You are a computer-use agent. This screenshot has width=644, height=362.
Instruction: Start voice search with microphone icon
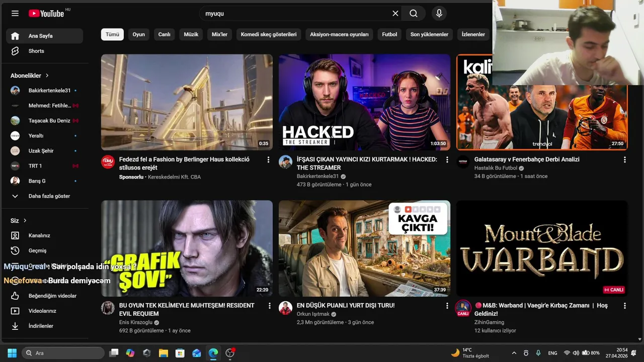click(439, 14)
